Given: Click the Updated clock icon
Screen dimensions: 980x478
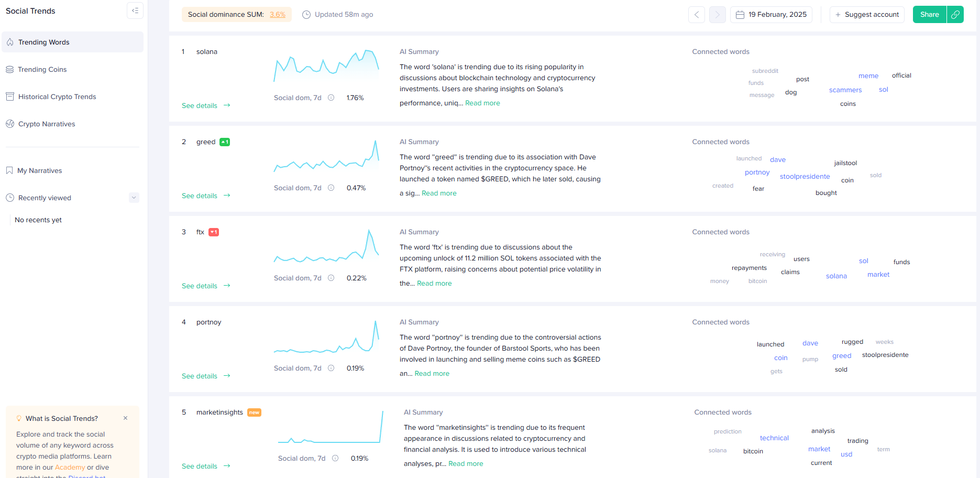Looking at the screenshot, I should click(306, 15).
